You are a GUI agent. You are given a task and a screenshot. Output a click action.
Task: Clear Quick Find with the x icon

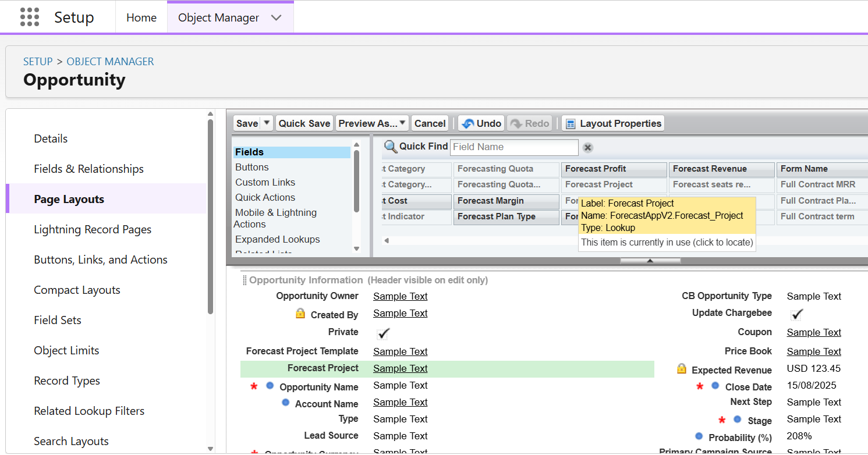point(588,148)
